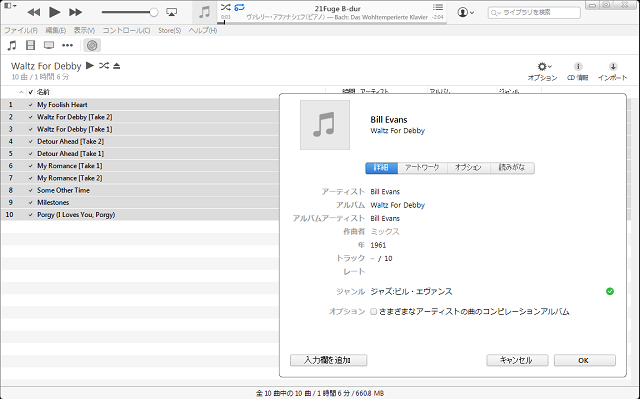Open the ファイル menu
The height and width of the screenshot is (399, 640).
[x=20, y=31]
